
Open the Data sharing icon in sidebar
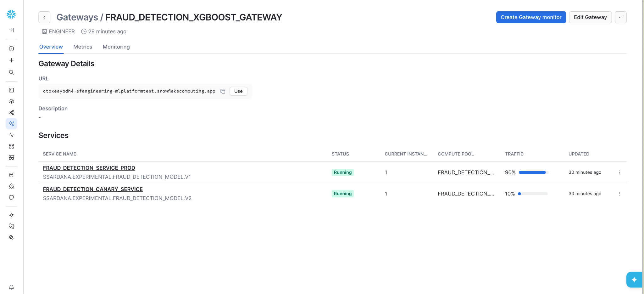pyautogui.click(x=11, y=186)
